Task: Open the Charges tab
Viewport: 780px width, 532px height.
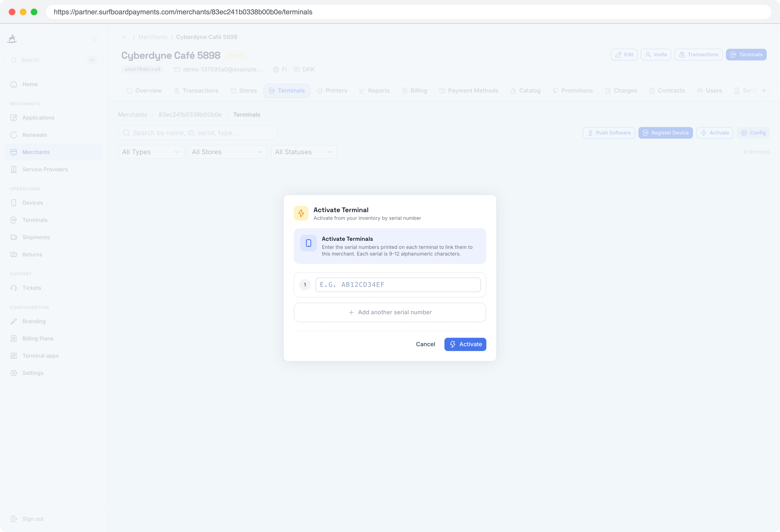Action: click(621, 91)
